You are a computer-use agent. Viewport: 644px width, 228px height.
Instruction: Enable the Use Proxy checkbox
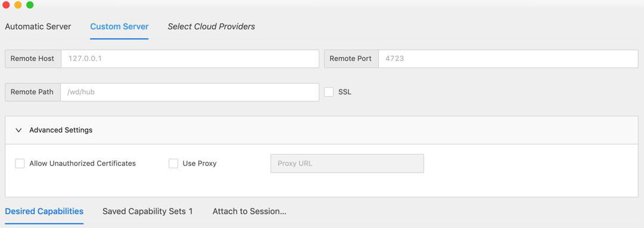tap(173, 164)
